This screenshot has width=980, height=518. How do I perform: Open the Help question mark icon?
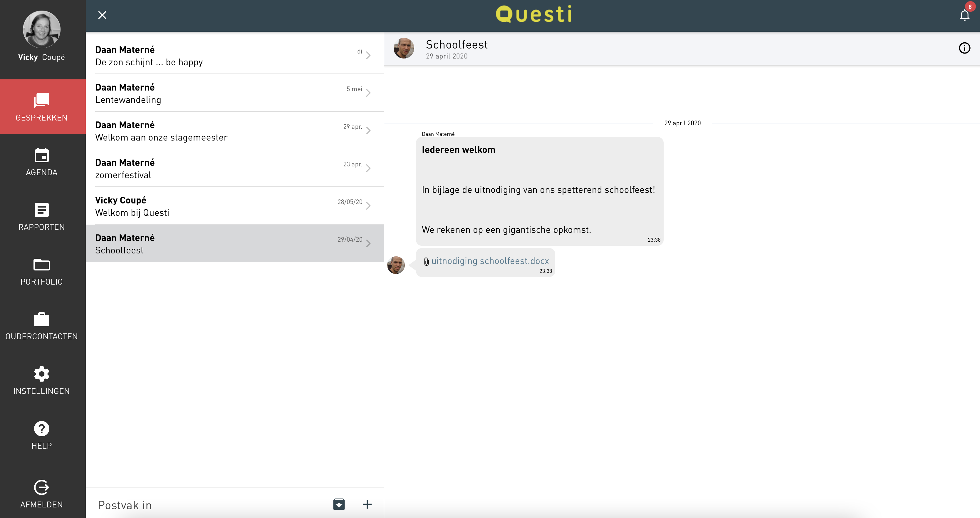coord(41,429)
